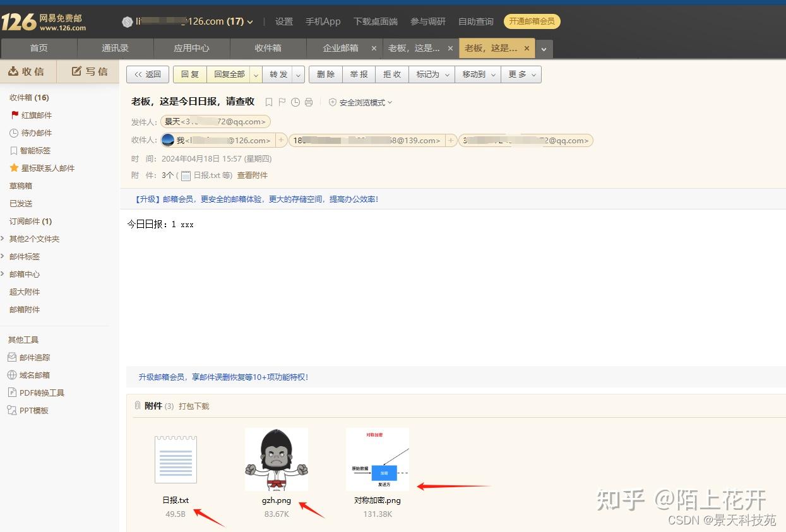This screenshot has width=786, height=532.
Task: Switch to the 通讯录 contacts tab
Action: [115, 48]
